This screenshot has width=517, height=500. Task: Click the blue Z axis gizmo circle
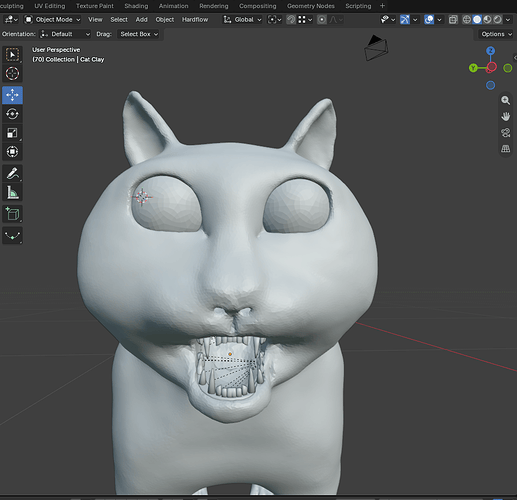[490, 51]
